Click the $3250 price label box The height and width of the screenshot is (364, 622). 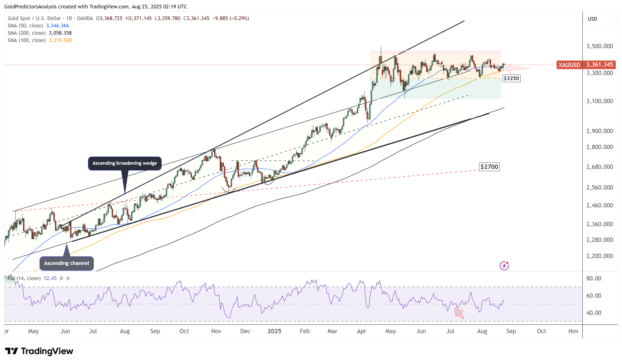tap(511, 78)
